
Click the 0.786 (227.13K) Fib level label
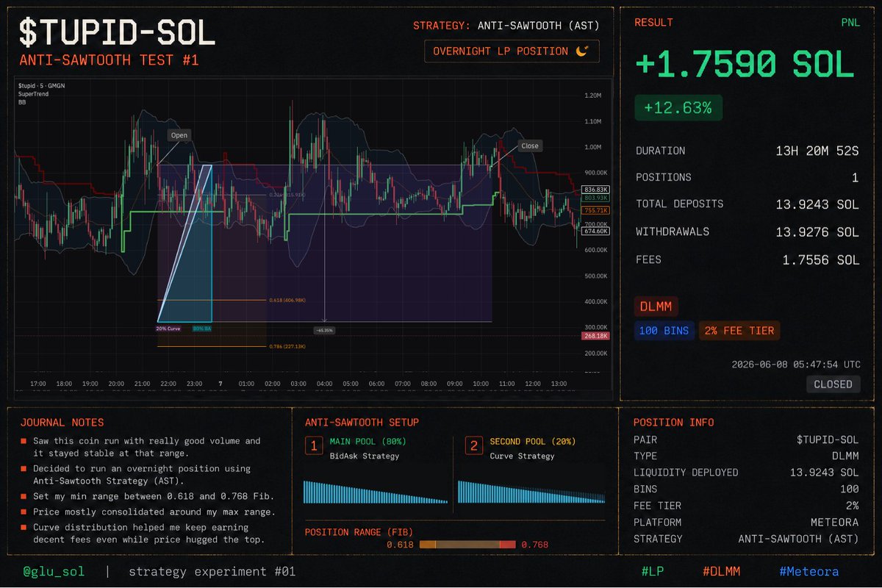(287, 347)
